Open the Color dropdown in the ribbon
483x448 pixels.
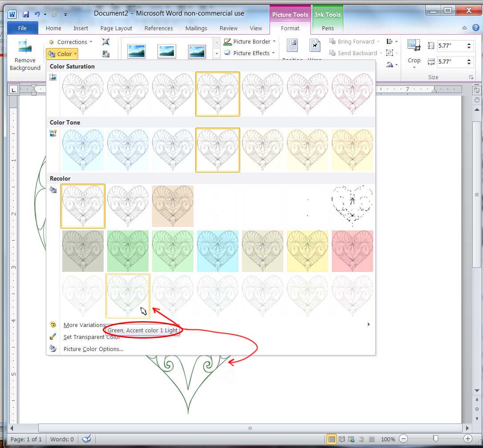pyautogui.click(x=62, y=53)
